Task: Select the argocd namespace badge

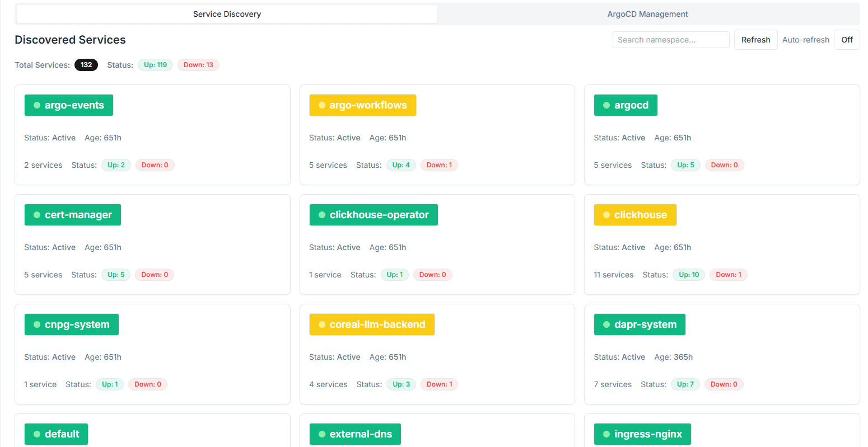Action: point(626,105)
